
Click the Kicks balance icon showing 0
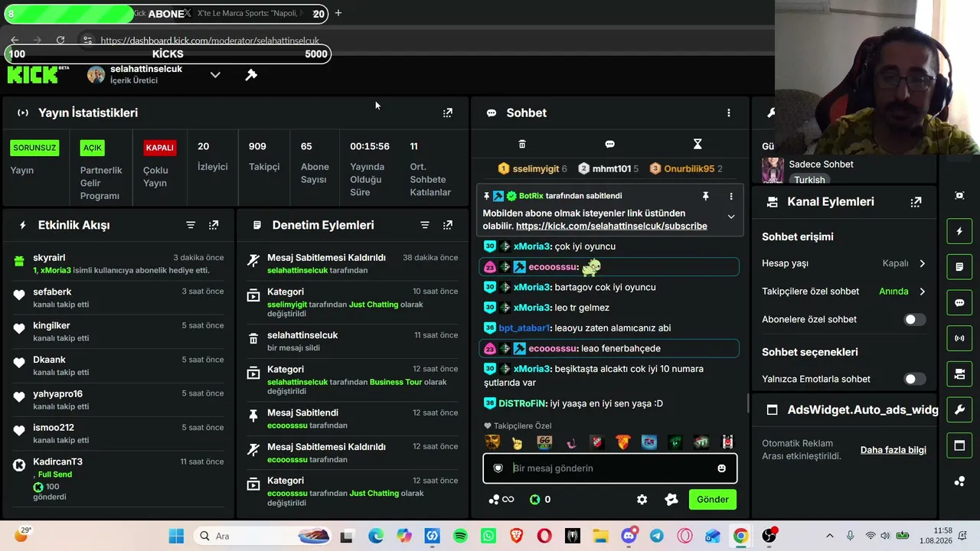pyautogui.click(x=535, y=500)
